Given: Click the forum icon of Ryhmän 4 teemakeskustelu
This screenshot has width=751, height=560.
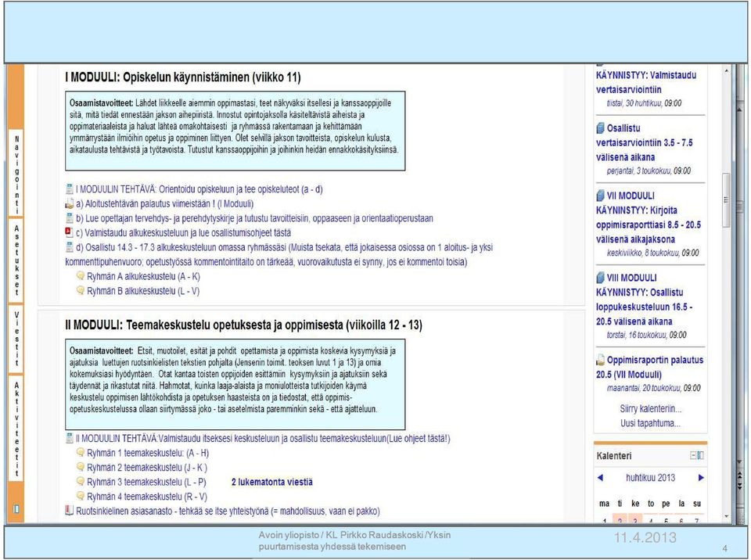Looking at the screenshot, I should click(x=81, y=497).
